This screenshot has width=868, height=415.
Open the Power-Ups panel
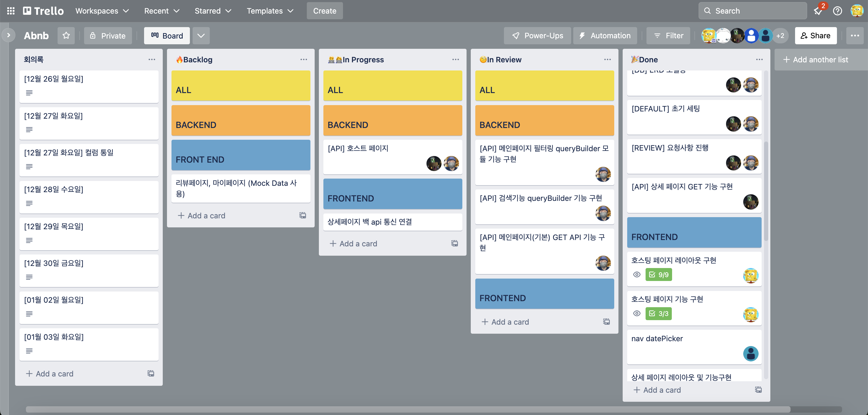click(x=537, y=35)
